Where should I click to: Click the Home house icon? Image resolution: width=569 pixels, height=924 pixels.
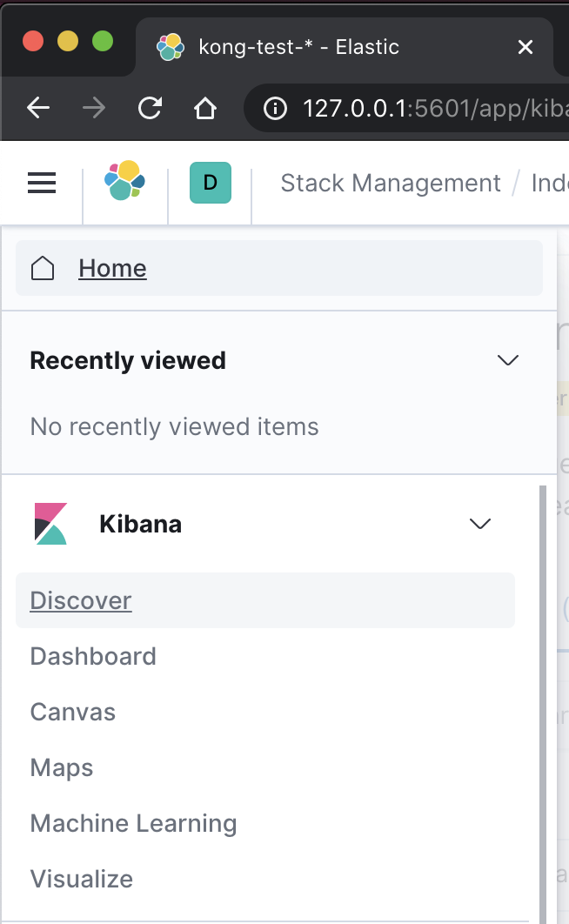pos(43,269)
